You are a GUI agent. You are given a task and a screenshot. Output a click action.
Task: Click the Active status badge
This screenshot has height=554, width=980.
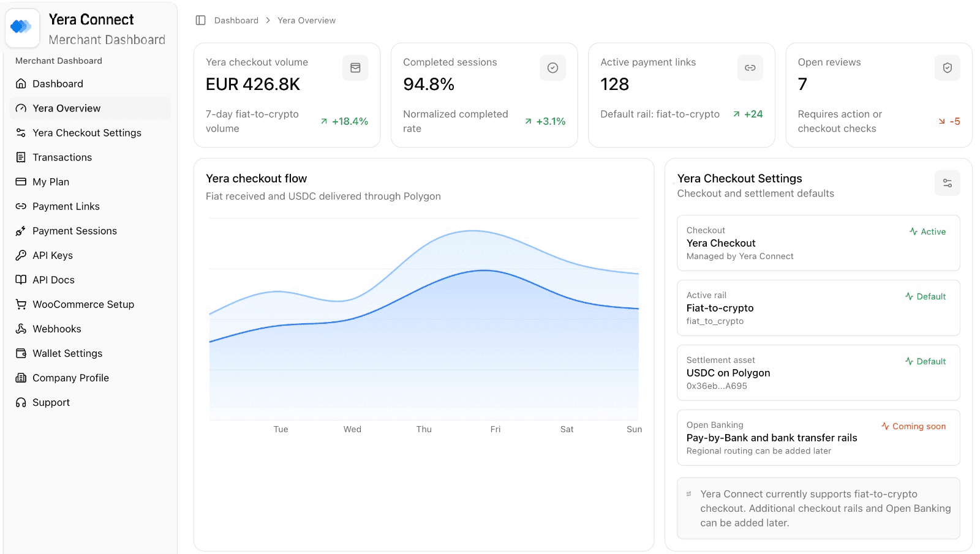[927, 231]
